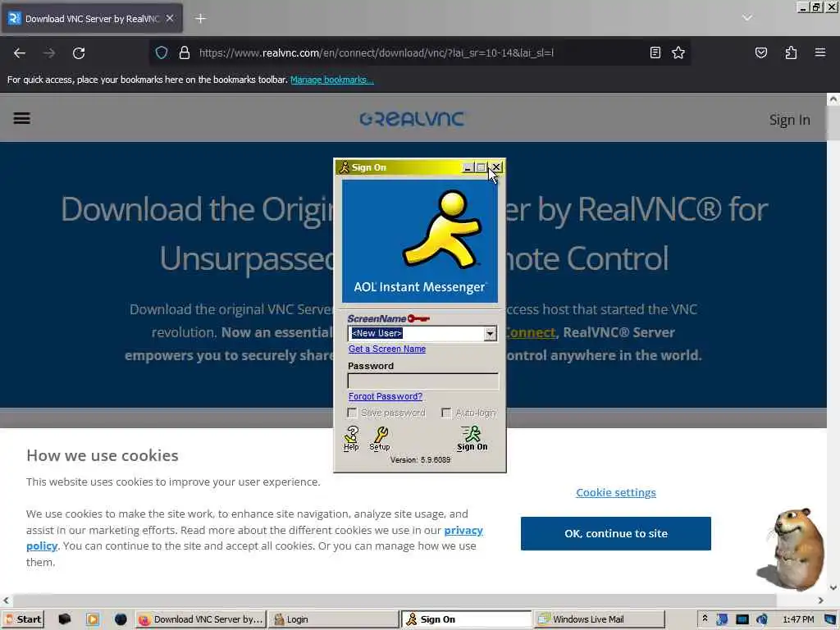Open the Firefox application hamburger menu
Image resolution: width=840 pixels, height=630 pixels.
point(820,52)
